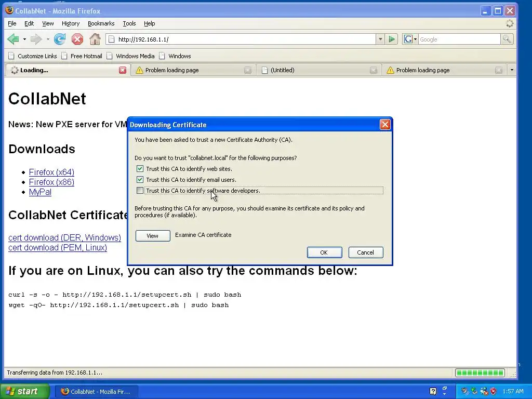Click the Google search input box
Image resolution: width=532 pixels, height=399 pixels.
(x=459, y=39)
